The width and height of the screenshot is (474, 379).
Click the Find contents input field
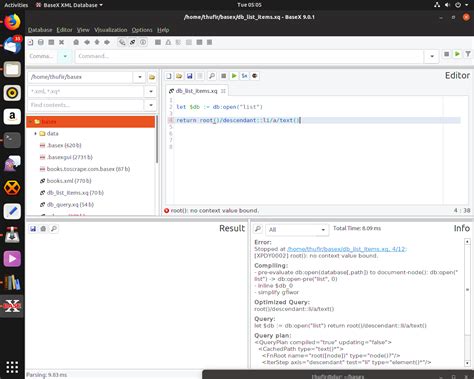(x=86, y=105)
